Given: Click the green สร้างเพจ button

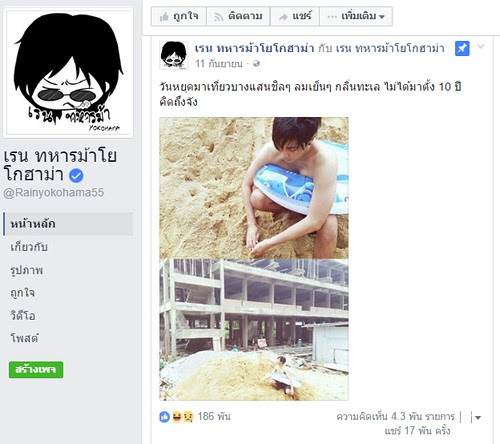Looking at the screenshot, I should click(36, 370).
